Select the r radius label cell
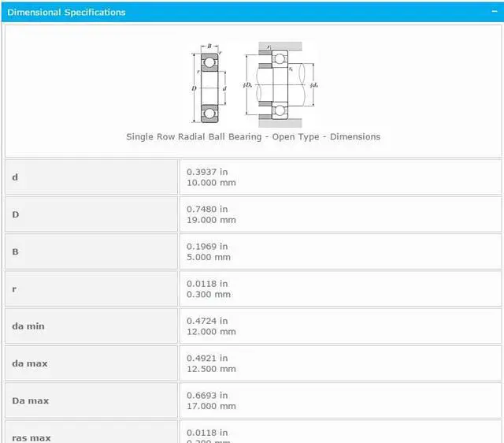 coord(91,289)
